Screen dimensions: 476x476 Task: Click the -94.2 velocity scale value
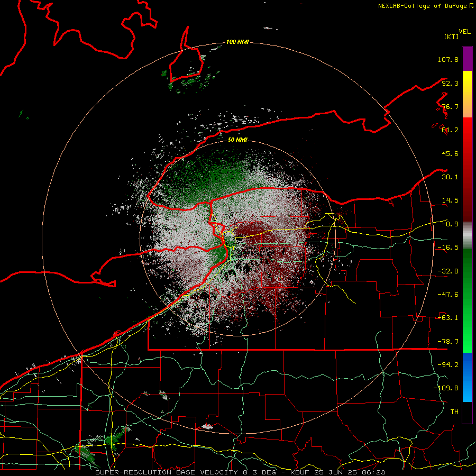click(448, 365)
